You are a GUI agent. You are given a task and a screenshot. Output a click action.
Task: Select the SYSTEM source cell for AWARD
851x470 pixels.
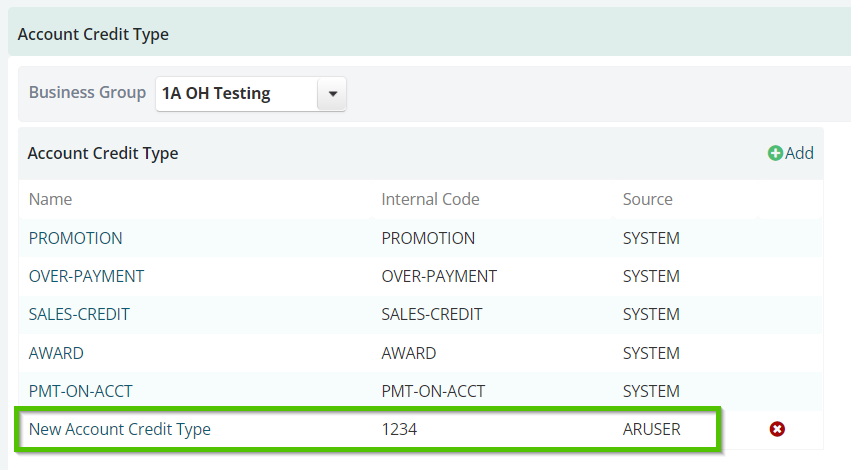(651, 353)
